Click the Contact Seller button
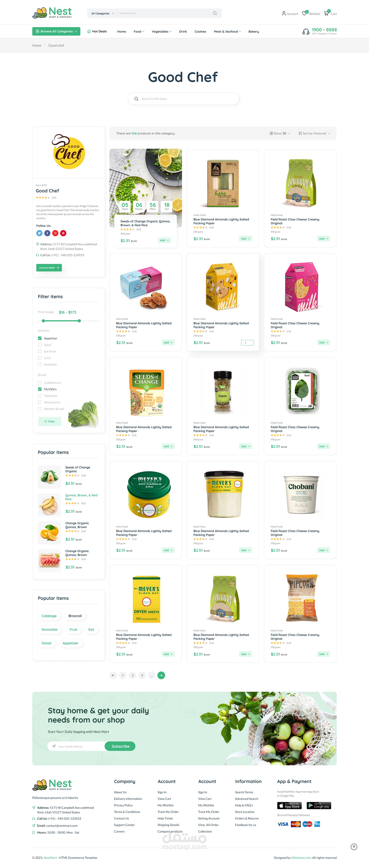 (x=49, y=268)
